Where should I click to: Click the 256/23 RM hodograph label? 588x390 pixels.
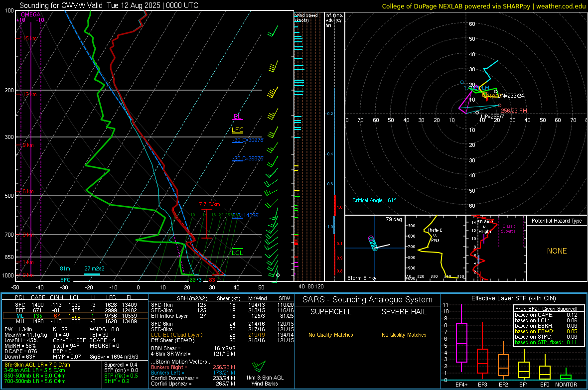[x=514, y=111]
